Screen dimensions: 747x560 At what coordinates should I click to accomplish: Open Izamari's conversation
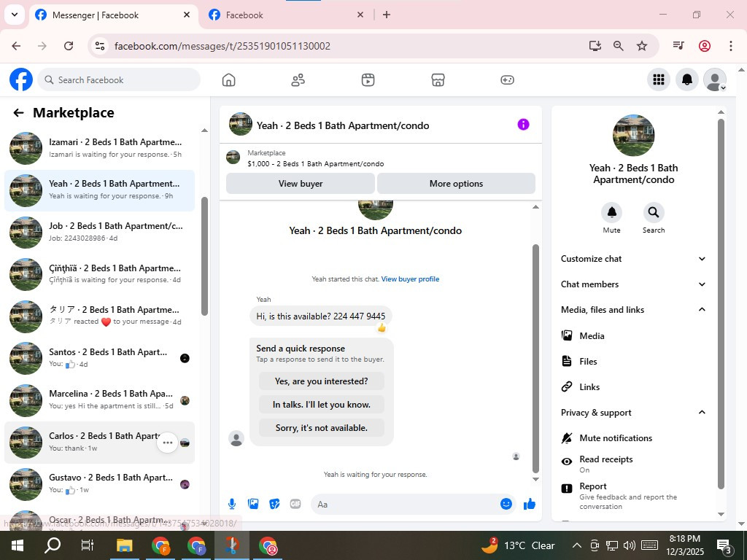[99, 148]
